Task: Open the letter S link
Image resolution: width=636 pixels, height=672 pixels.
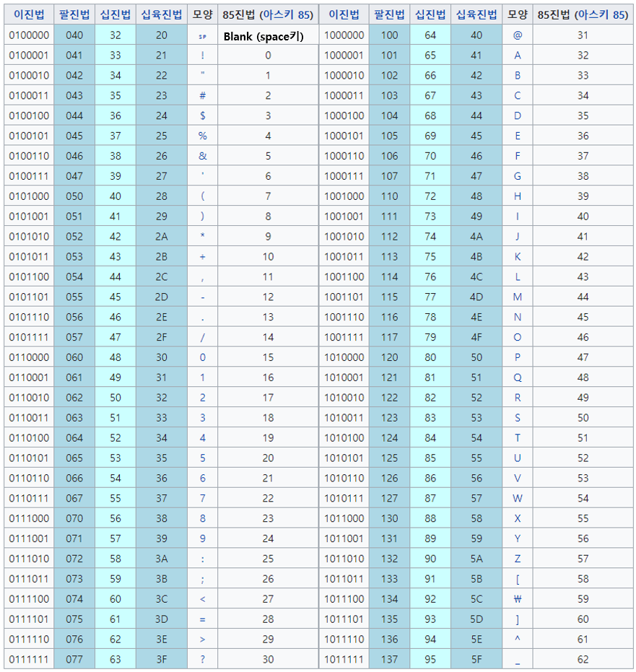Action: tap(518, 418)
